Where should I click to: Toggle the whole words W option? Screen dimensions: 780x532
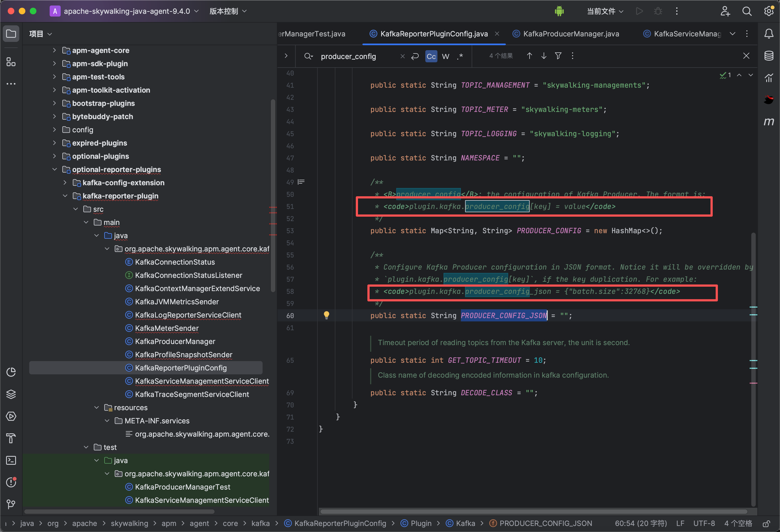point(445,56)
